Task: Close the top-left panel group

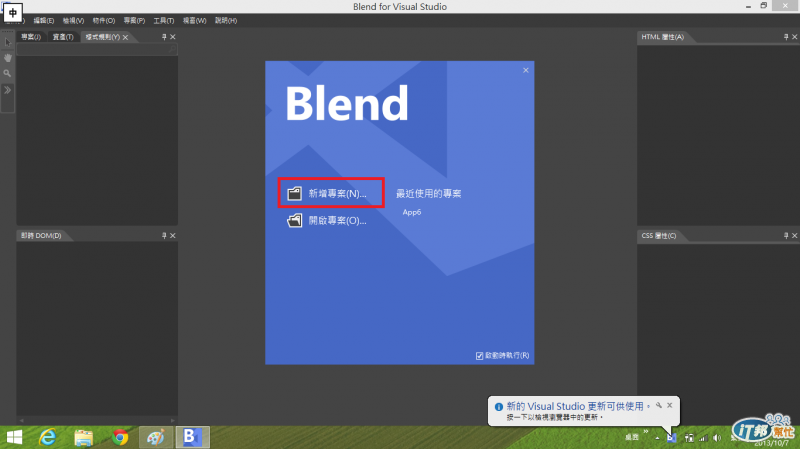Action: coord(173,37)
